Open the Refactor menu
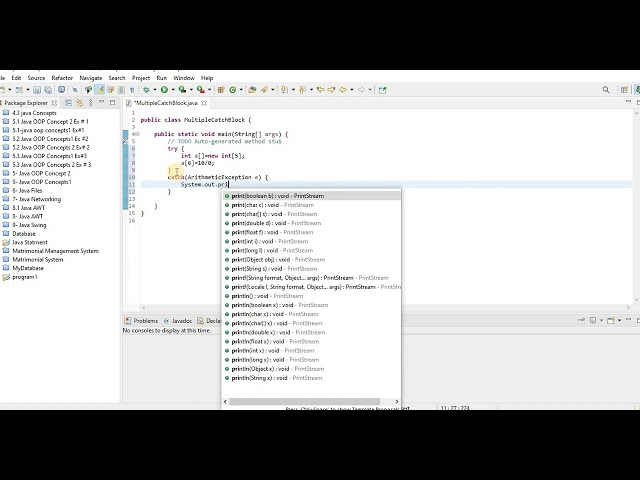Image resolution: width=640 pixels, height=480 pixels. pyautogui.click(x=62, y=78)
